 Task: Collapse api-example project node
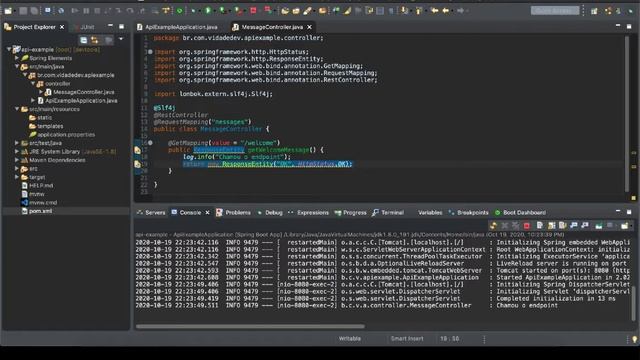point(9,49)
